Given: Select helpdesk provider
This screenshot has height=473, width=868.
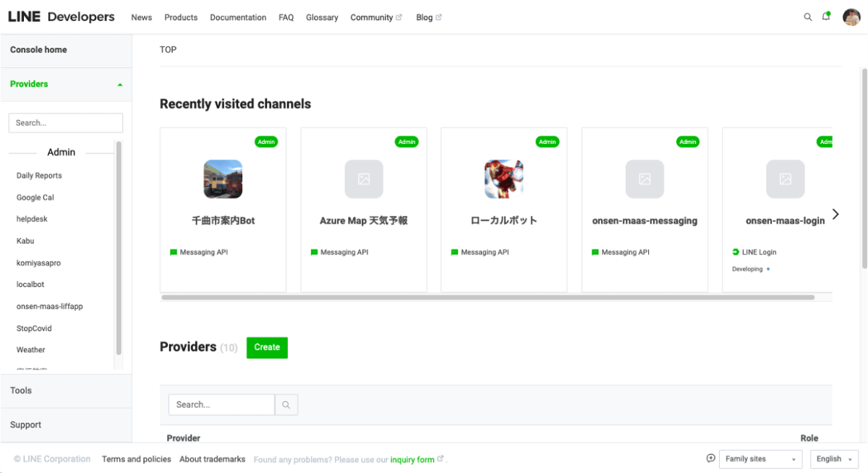Looking at the screenshot, I should click(x=32, y=219).
